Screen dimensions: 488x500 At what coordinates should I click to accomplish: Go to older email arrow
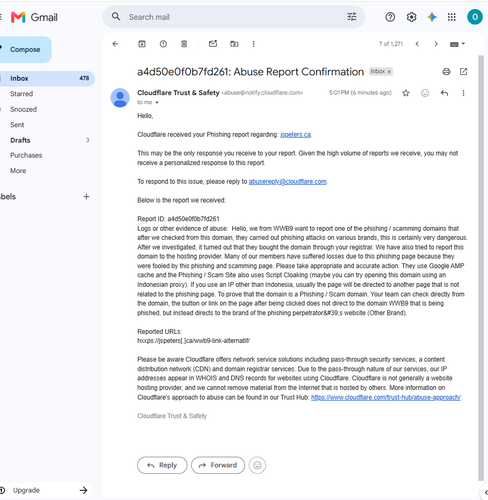pyautogui.click(x=436, y=44)
